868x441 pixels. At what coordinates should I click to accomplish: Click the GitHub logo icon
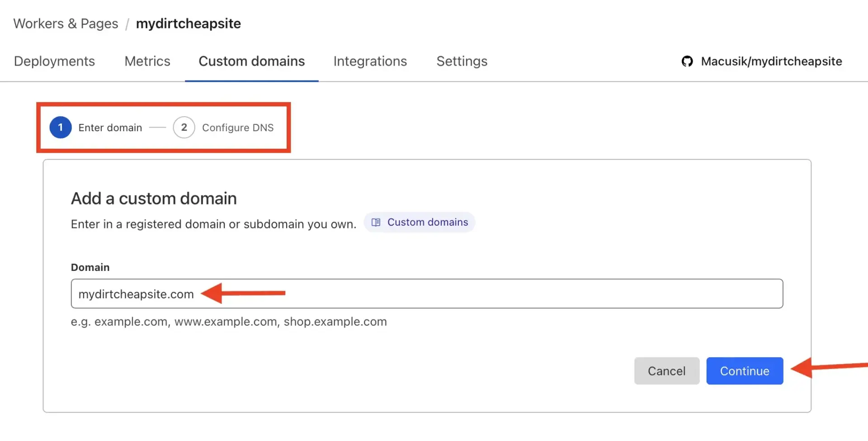[687, 61]
